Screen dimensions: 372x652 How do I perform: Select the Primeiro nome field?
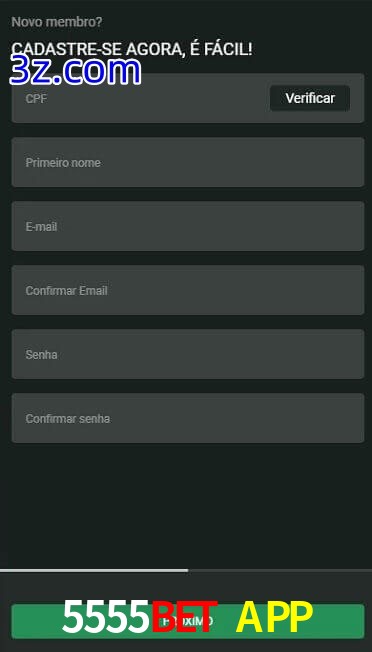[x=188, y=162]
